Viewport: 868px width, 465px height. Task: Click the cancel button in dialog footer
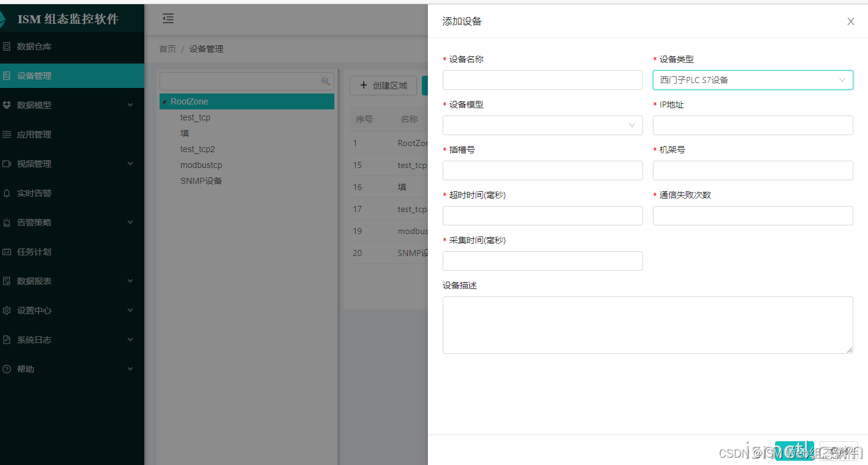pyautogui.click(x=839, y=451)
